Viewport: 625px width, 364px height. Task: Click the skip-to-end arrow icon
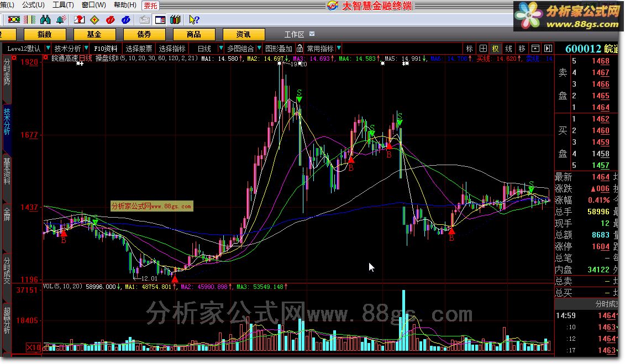tap(549, 49)
